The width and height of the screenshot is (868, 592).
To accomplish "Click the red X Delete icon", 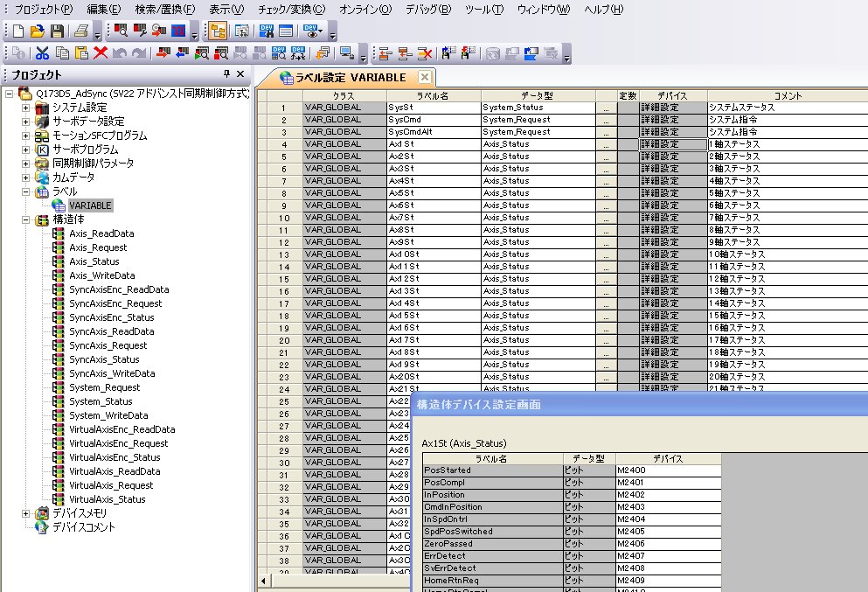I will [101, 53].
